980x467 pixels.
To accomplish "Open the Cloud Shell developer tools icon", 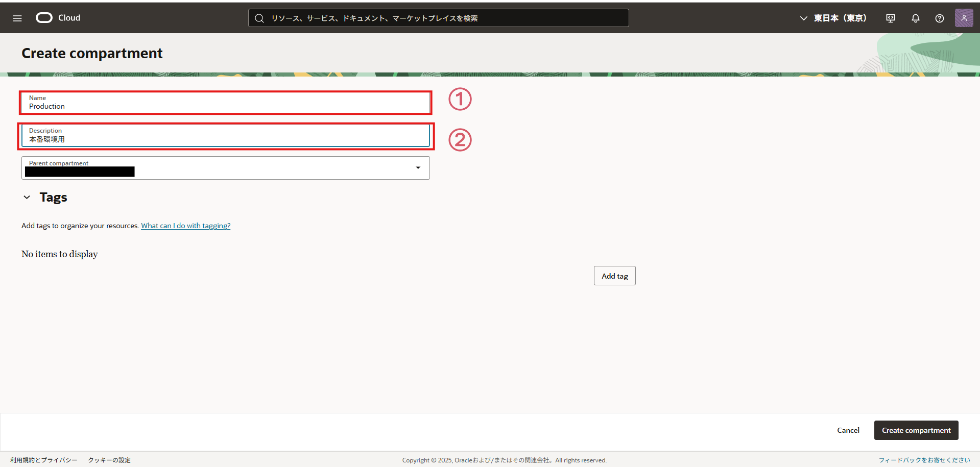I will 891,18.
